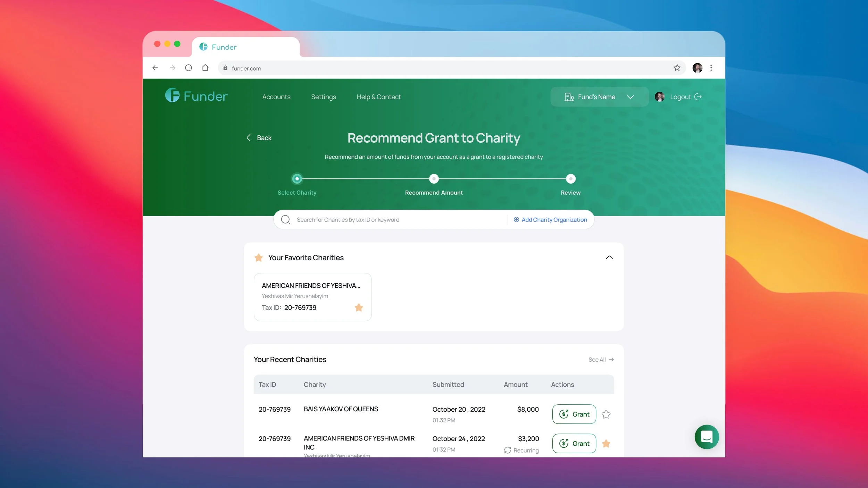Collapse Your Favorite Charities section
The width and height of the screenshot is (868, 488).
(609, 258)
